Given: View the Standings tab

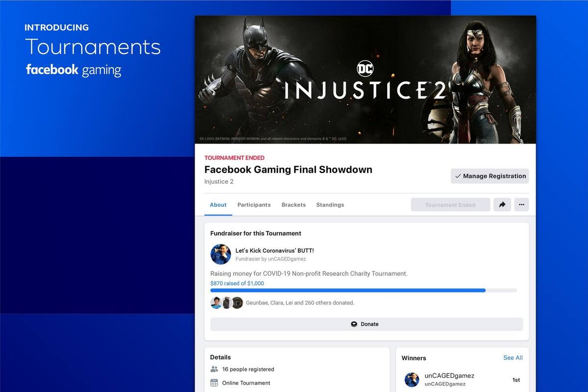Looking at the screenshot, I should 330,205.
